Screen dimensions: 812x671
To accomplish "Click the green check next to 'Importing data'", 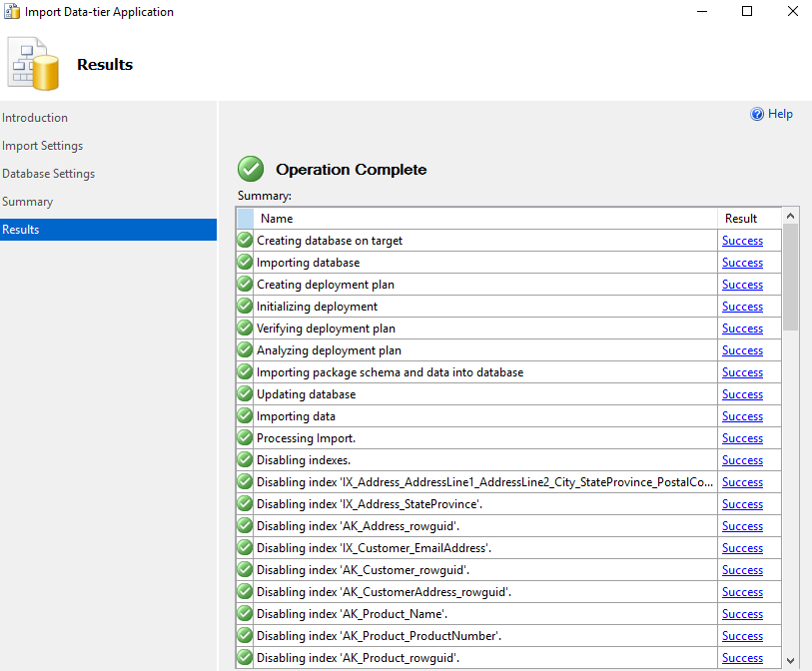I will point(245,416).
